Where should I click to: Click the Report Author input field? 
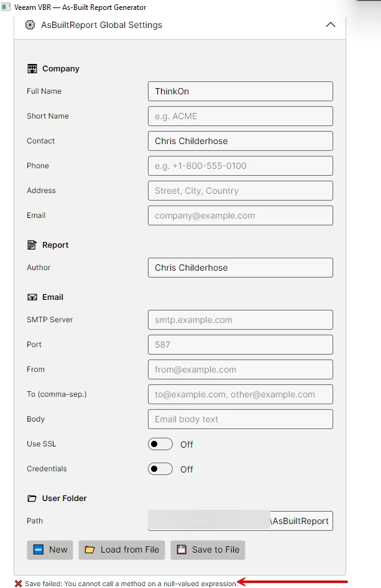pos(240,268)
